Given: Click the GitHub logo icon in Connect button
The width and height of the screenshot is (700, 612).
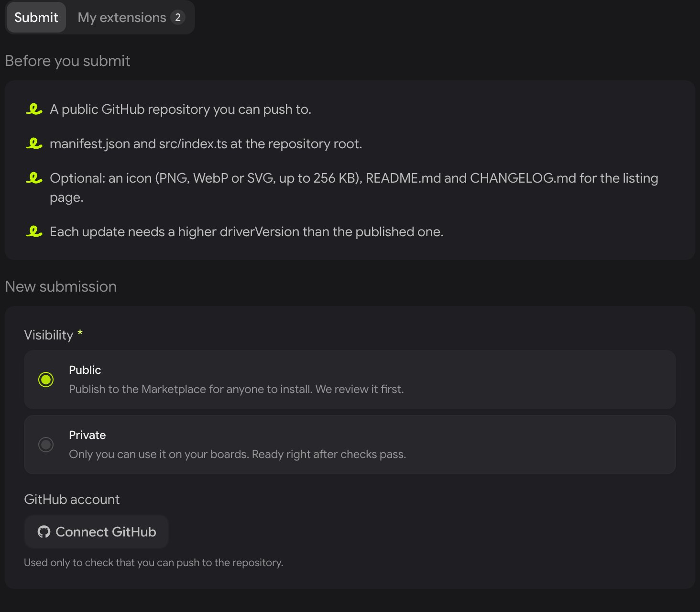Looking at the screenshot, I should click(x=44, y=532).
